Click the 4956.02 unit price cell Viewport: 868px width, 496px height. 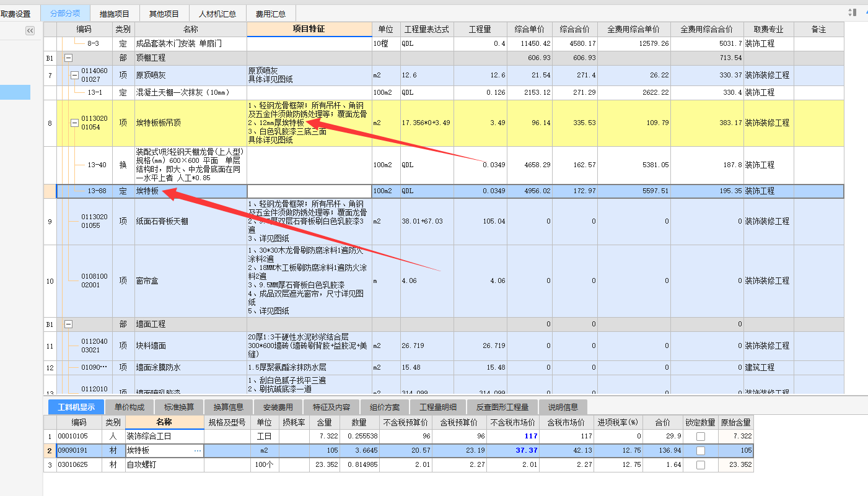pyautogui.click(x=529, y=191)
